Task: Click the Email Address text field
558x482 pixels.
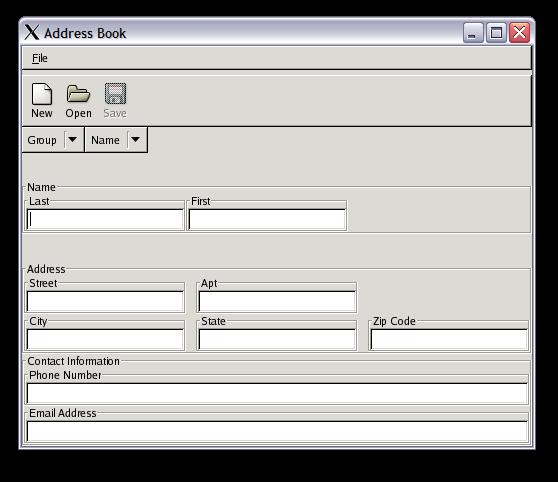Action: [x=277, y=431]
